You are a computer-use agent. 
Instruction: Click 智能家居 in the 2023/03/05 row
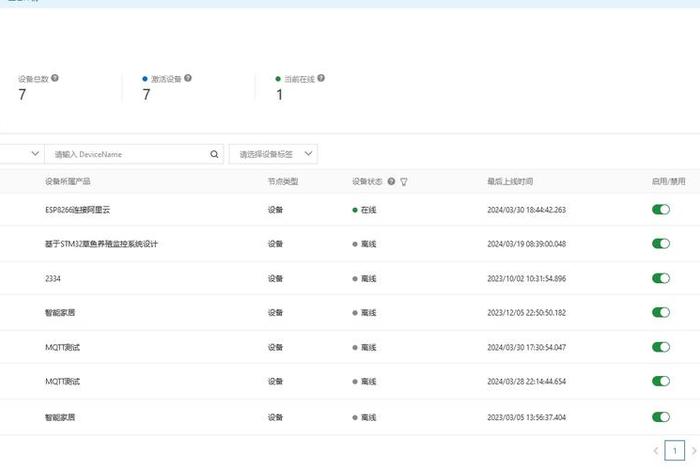click(60, 417)
